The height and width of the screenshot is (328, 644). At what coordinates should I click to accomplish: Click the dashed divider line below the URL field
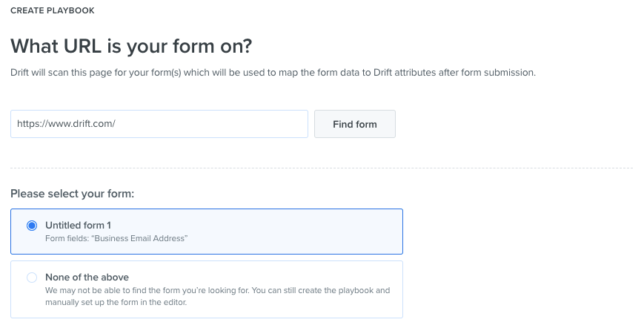tap(322, 168)
